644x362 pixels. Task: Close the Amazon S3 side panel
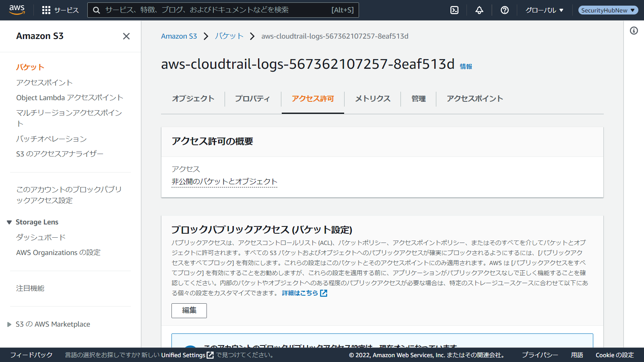coord(126,36)
